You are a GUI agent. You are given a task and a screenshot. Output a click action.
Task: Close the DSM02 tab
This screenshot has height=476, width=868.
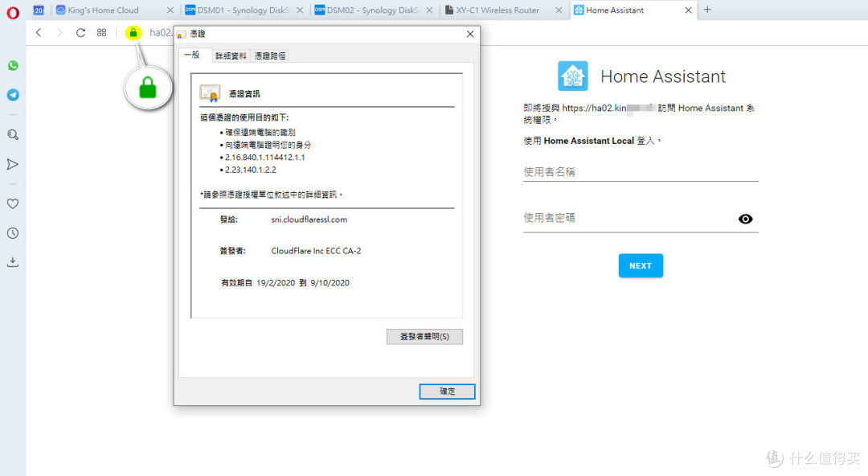429,10
